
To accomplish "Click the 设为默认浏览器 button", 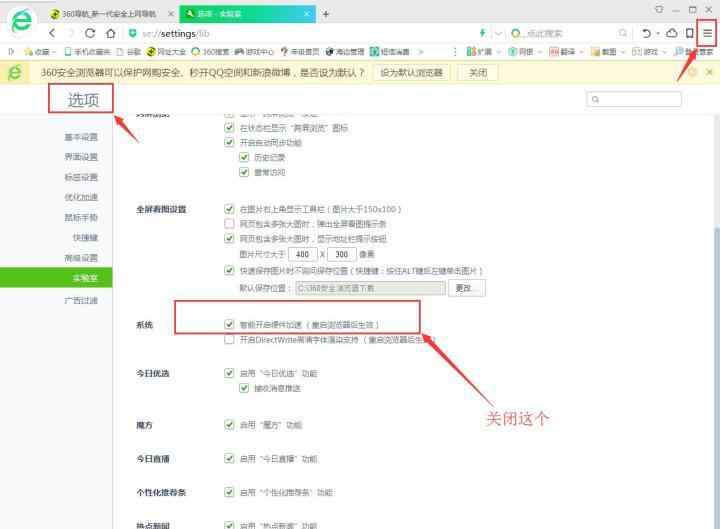I will pos(411,73).
